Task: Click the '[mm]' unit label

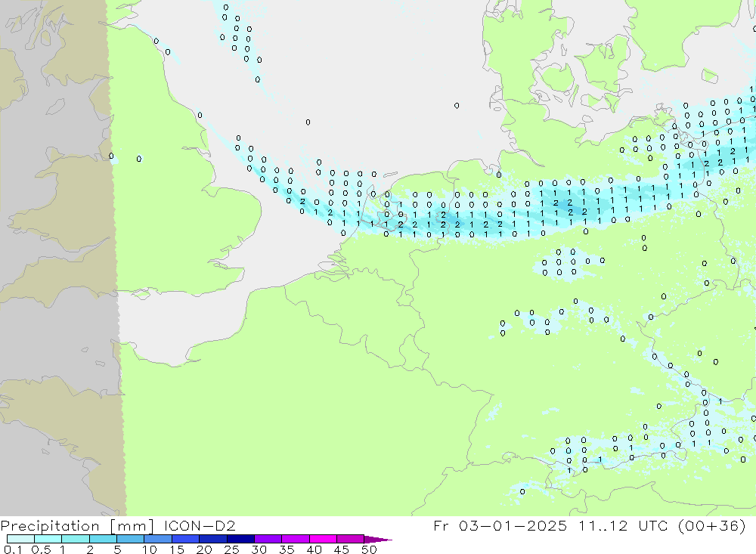Action: click(x=132, y=526)
